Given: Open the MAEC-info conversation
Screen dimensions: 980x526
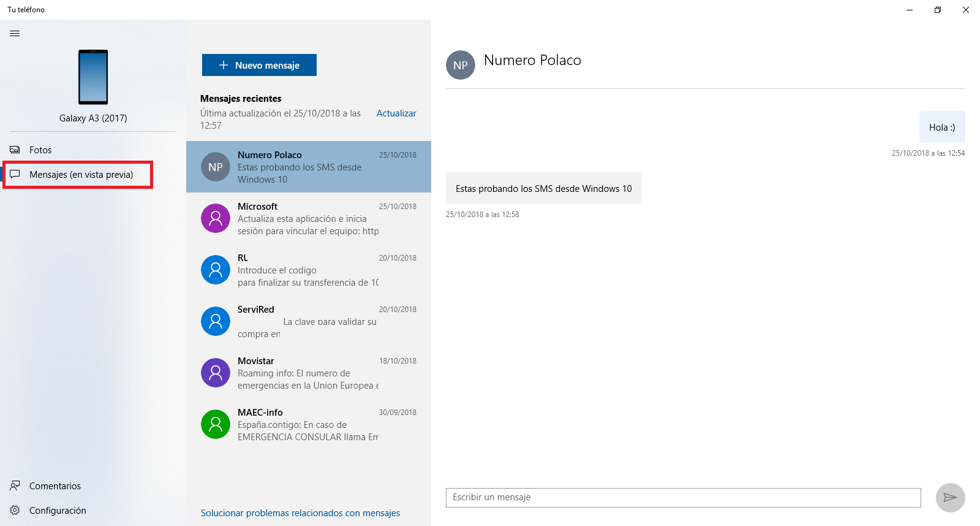Looking at the screenshot, I should click(309, 424).
